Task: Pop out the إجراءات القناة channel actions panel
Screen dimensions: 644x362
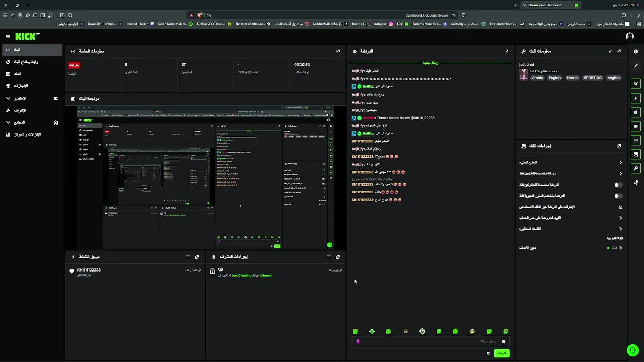Action: coord(619,146)
